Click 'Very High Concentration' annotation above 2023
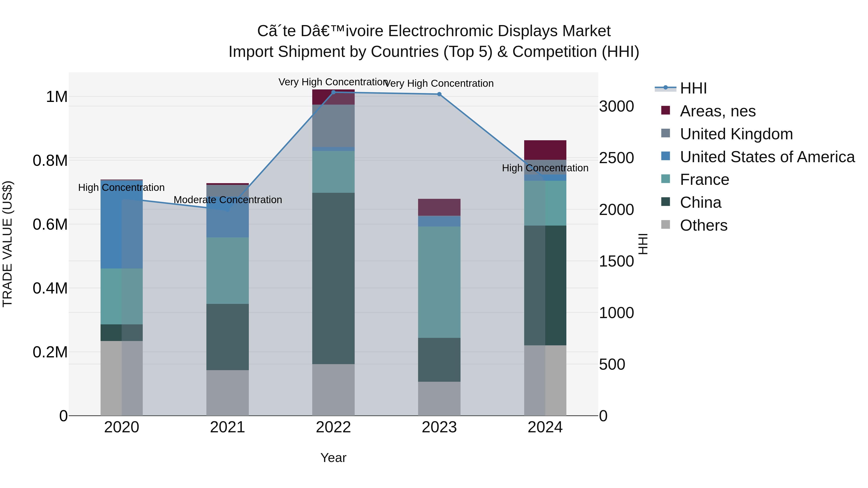 [439, 83]
